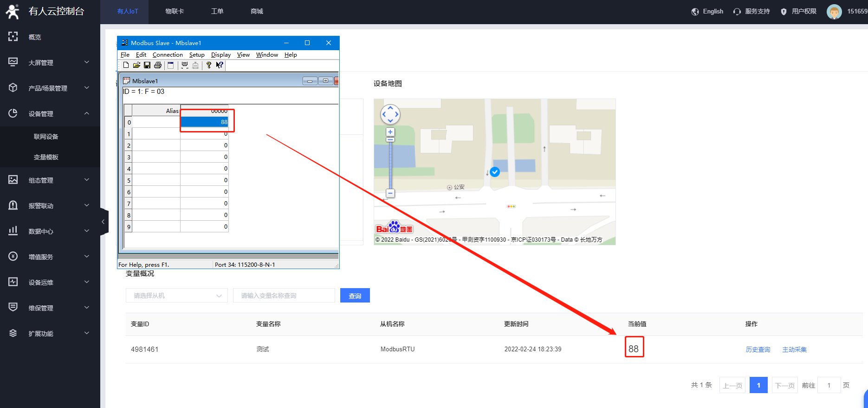This screenshot has width=868, height=408.
Task: Click the map zoom-in plus button
Action: [390, 132]
